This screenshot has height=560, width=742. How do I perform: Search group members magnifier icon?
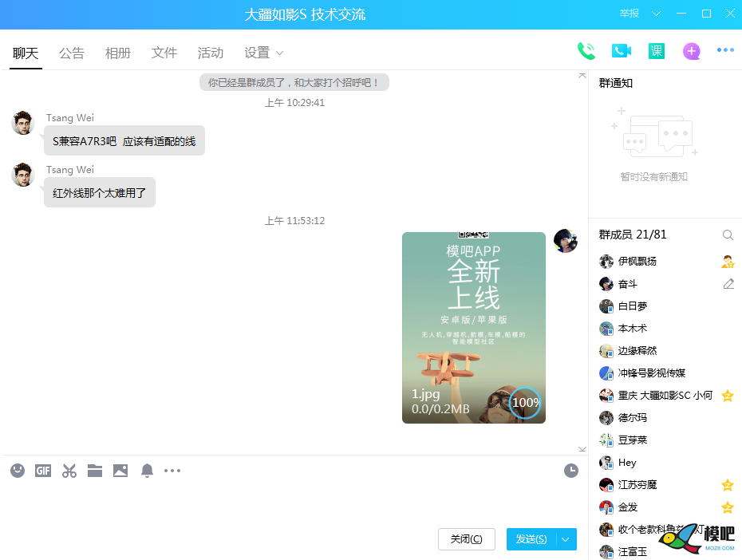[x=728, y=235]
